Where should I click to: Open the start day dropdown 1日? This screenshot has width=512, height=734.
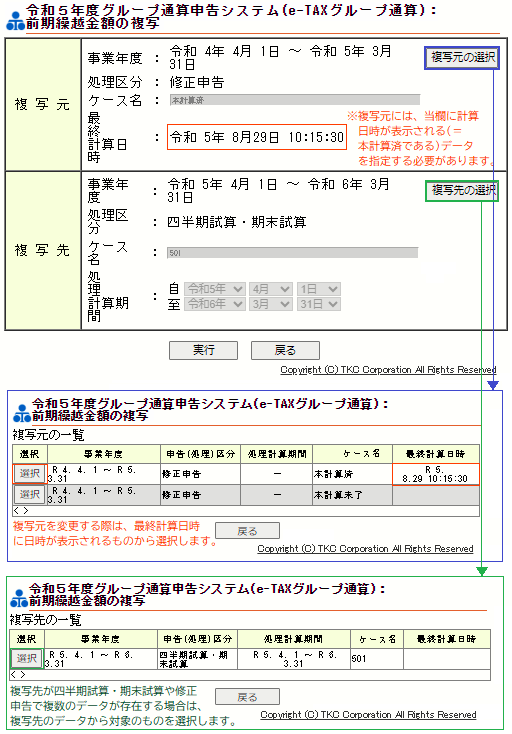pyautogui.click(x=319, y=289)
